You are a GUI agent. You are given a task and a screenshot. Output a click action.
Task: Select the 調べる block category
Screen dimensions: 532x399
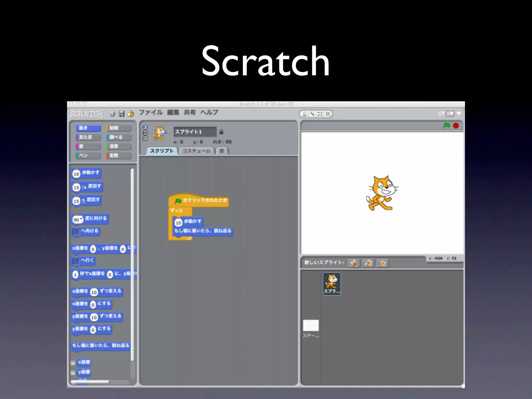[119, 137]
